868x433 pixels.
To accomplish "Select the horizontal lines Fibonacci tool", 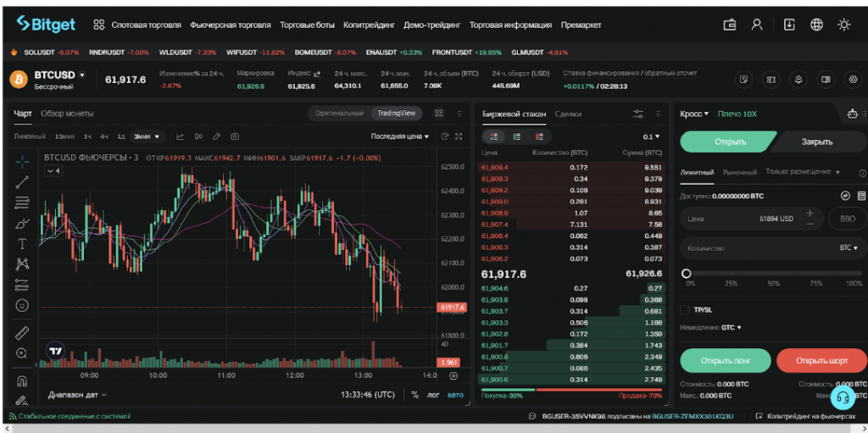I will tap(22, 203).
